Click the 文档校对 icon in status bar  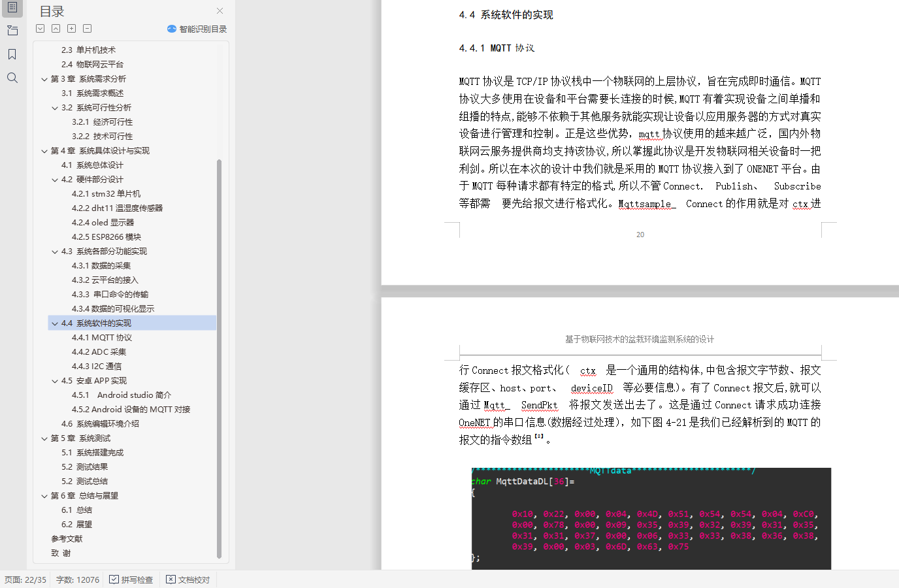pyautogui.click(x=171, y=580)
